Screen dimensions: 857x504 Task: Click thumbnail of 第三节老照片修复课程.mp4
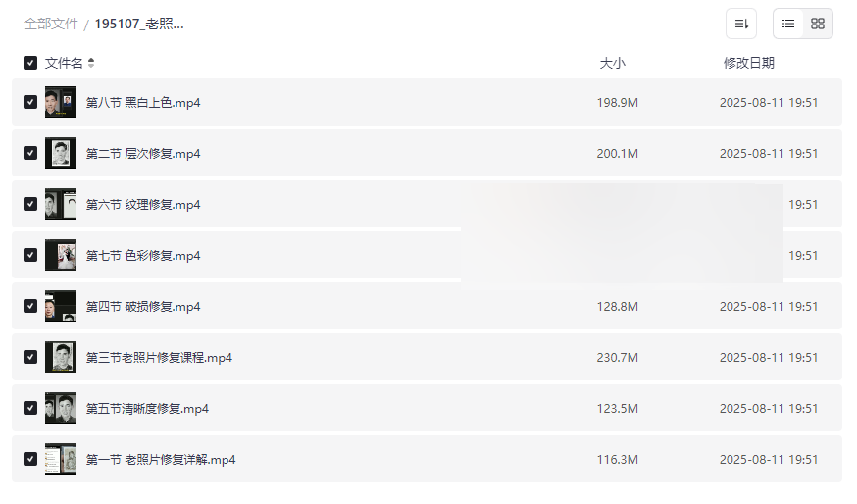(61, 357)
